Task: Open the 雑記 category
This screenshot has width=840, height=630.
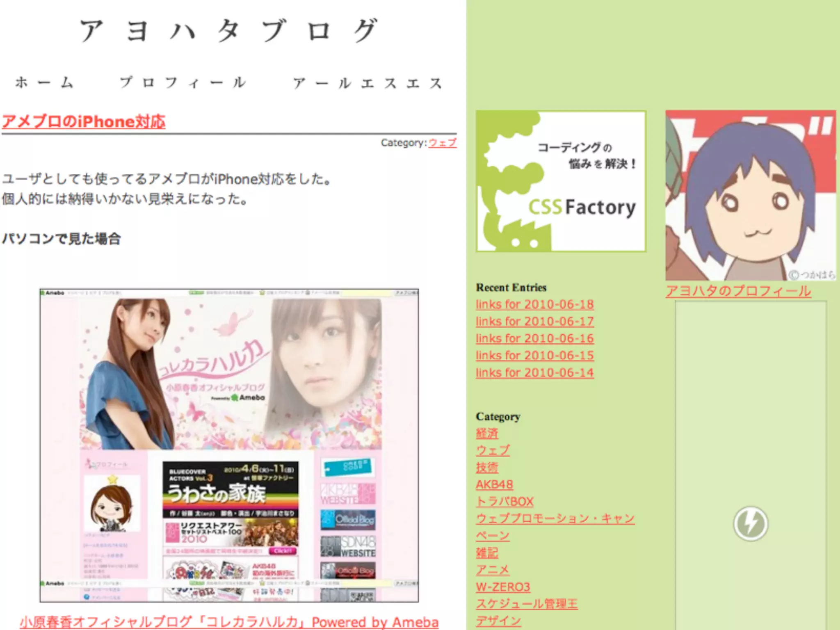Action: point(487,553)
